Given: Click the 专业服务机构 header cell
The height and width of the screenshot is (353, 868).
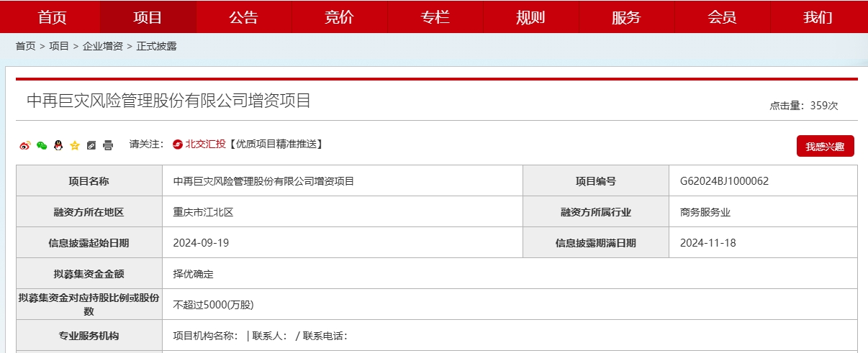Looking at the screenshot, I should pos(89,336).
